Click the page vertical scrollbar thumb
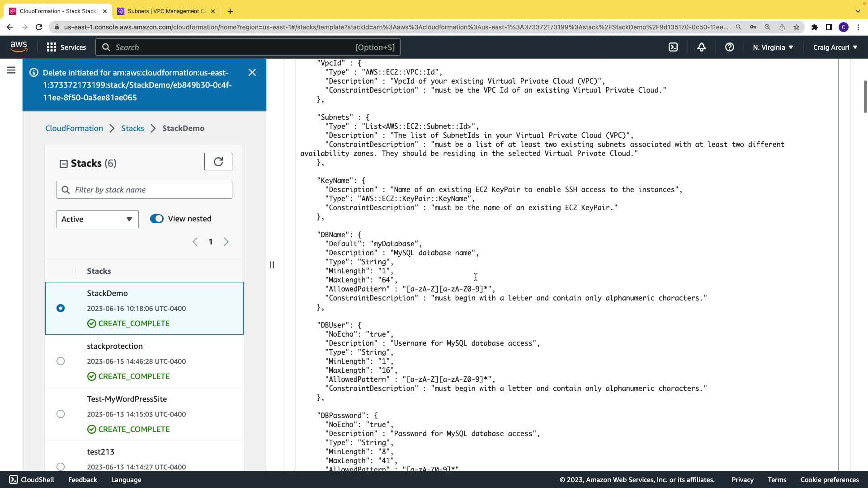868x488 pixels. coord(865,97)
